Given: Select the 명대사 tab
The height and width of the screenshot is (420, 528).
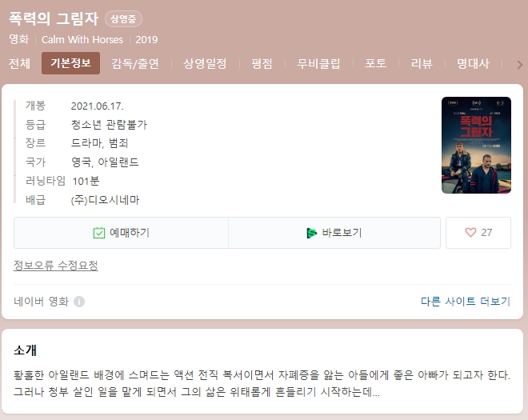Looking at the screenshot, I should click(473, 63).
